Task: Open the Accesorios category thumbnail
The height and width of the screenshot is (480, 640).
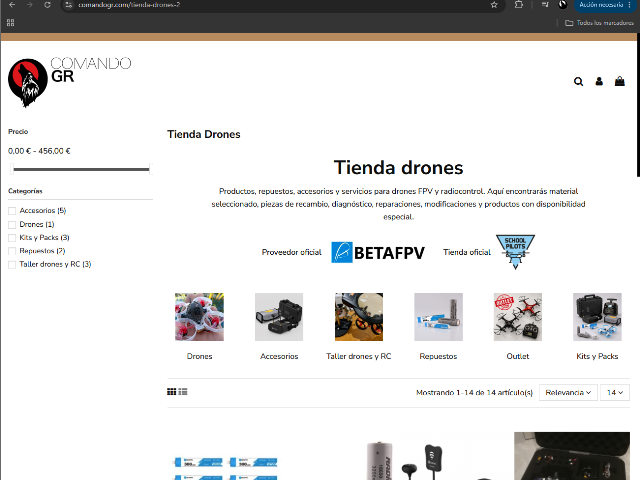Action: pos(279,317)
